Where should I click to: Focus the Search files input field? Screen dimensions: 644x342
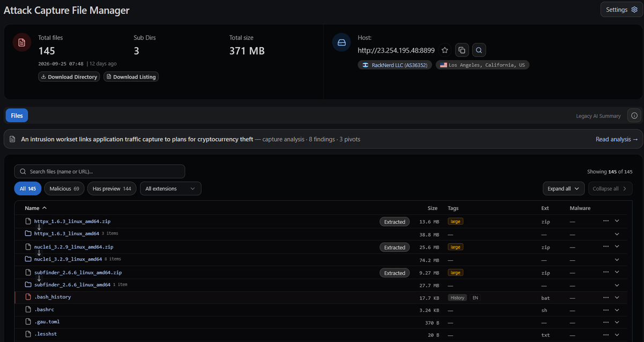pyautogui.click(x=100, y=171)
